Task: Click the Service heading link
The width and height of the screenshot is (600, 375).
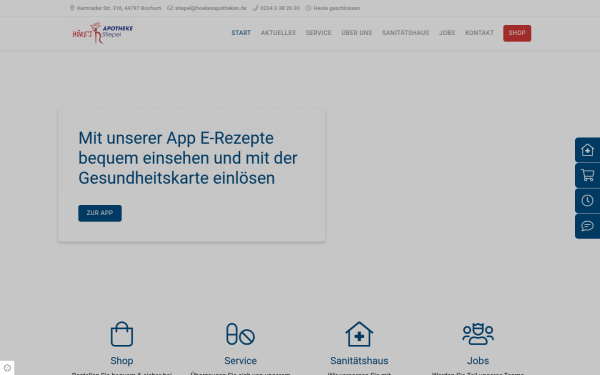Action: tap(240, 360)
